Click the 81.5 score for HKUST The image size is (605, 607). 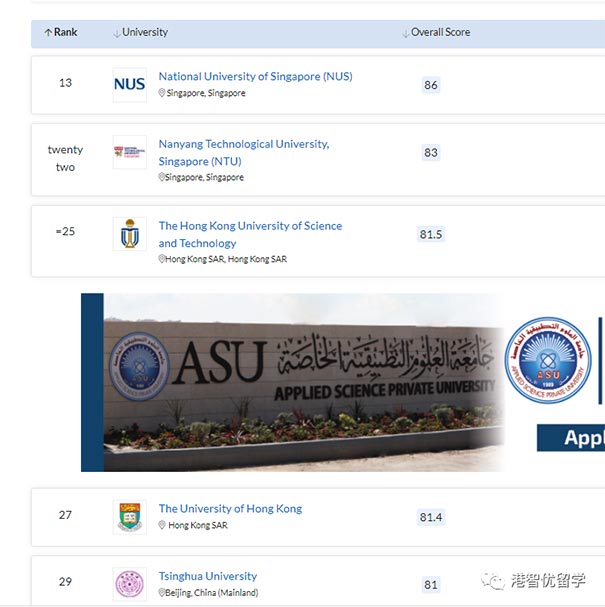[431, 234]
